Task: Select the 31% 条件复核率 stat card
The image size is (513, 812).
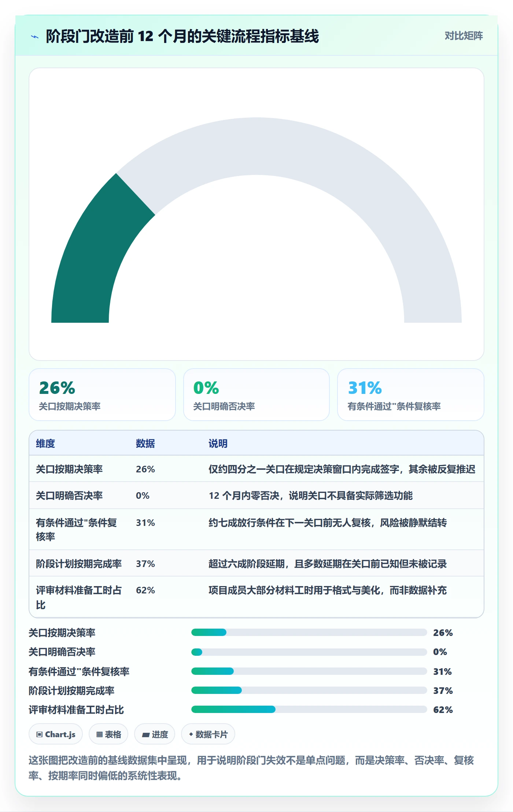Action: (x=410, y=395)
